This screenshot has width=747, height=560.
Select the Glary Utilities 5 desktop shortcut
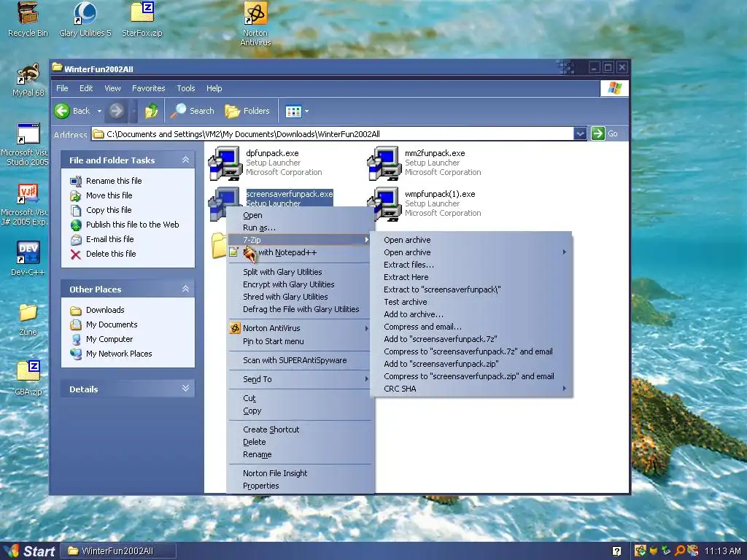(x=85, y=20)
